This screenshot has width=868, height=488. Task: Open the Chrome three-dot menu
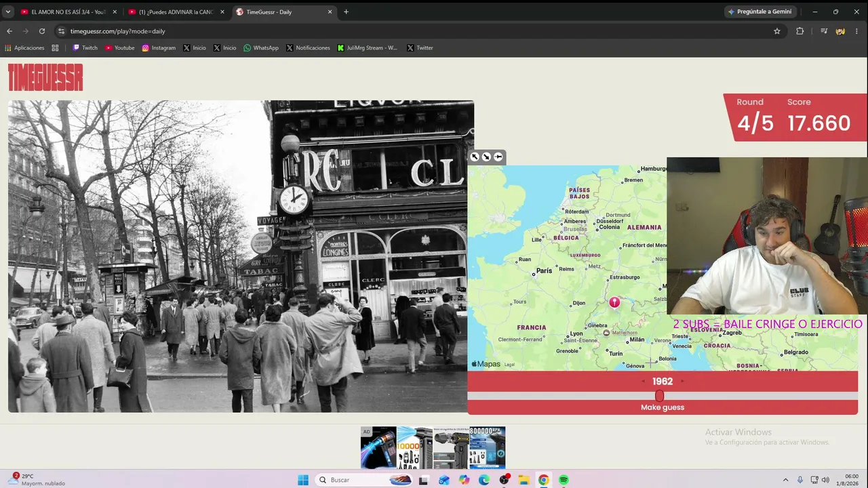tap(858, 31)
